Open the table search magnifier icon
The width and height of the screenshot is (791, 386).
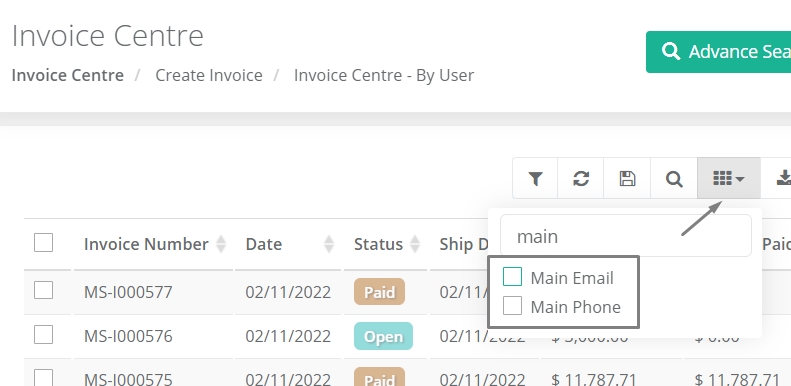click(x=674, y=178)
